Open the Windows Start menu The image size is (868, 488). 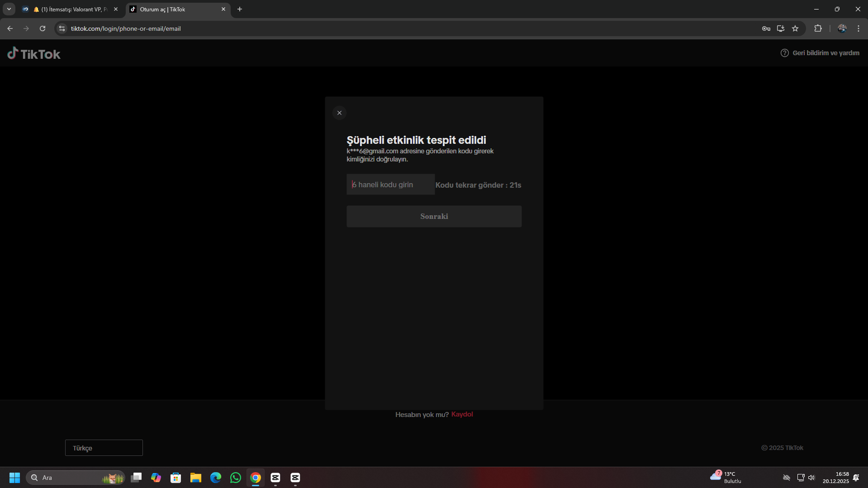point(14,478)
